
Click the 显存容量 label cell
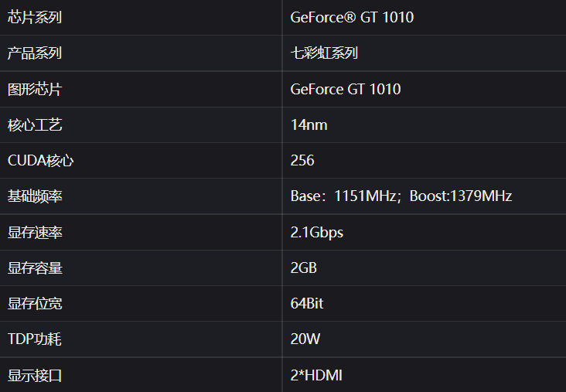click(35, 268)
